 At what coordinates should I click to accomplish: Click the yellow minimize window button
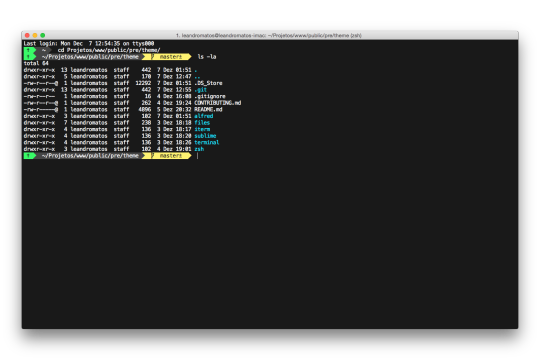click(x=35, y=35)
